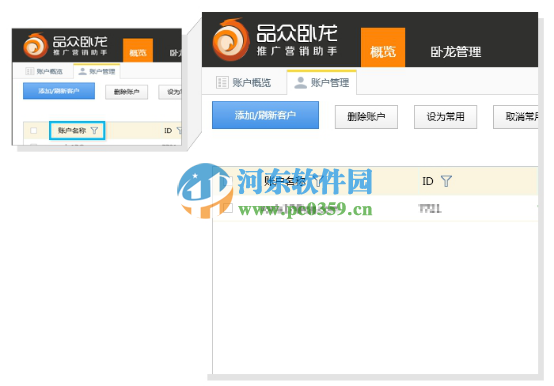Click the 品众卧龙 logo in the small thumbnail view
The image size is (554, 386).
pos(65,46)
